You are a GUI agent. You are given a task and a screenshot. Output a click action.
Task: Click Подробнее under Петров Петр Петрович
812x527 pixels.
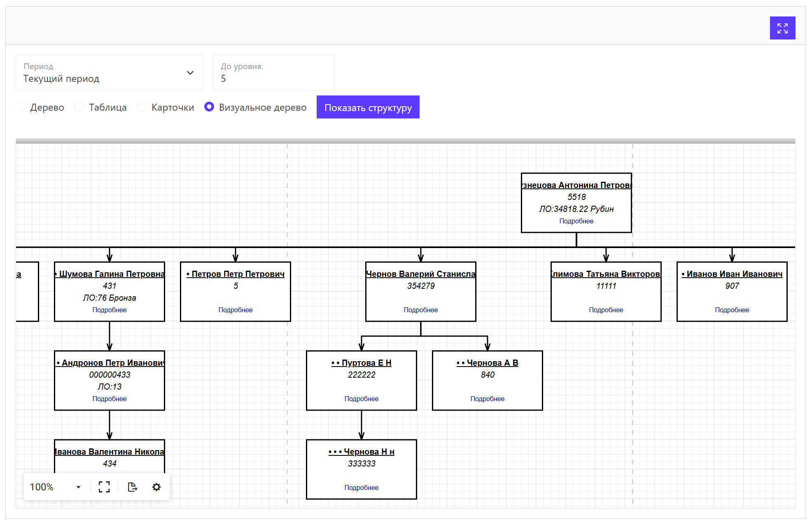pyautogui.click(x=236, y=310)
